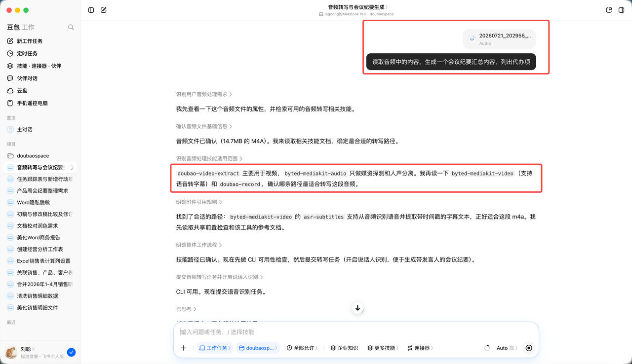
Task: Expand the 确认音频文件基础信息 step
Action: click(x=204, y=126)
